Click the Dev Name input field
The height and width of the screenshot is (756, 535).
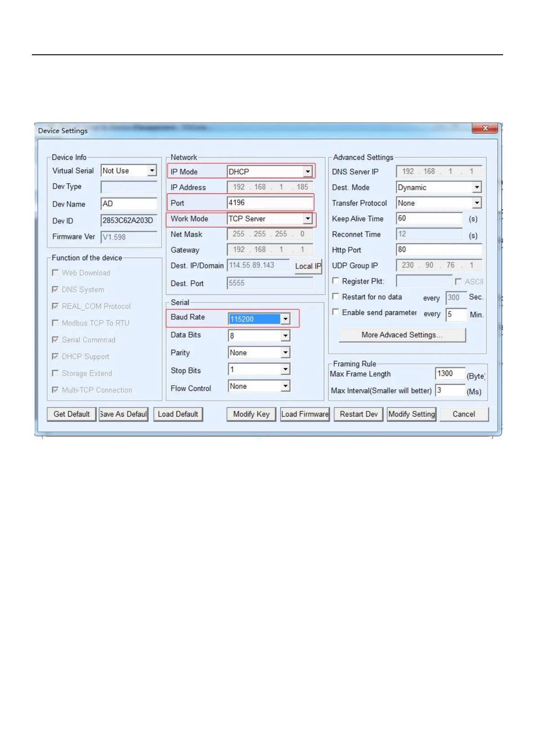point(129,203)
